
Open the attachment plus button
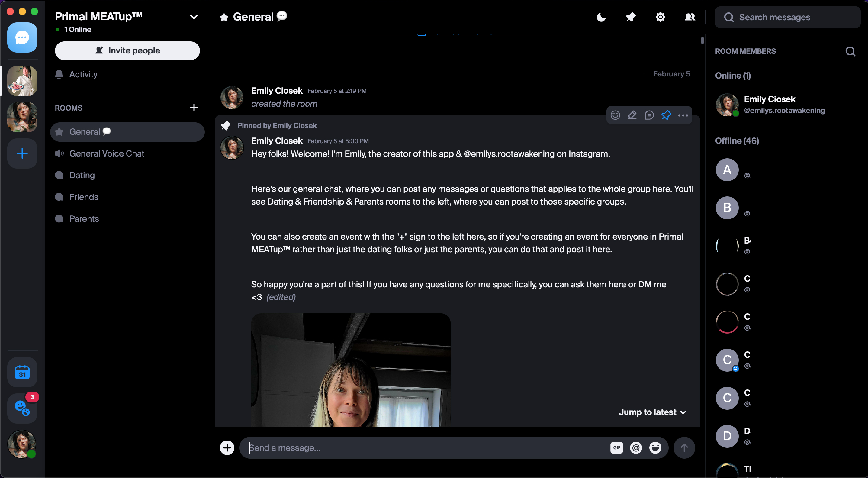[x=227, y=448]
